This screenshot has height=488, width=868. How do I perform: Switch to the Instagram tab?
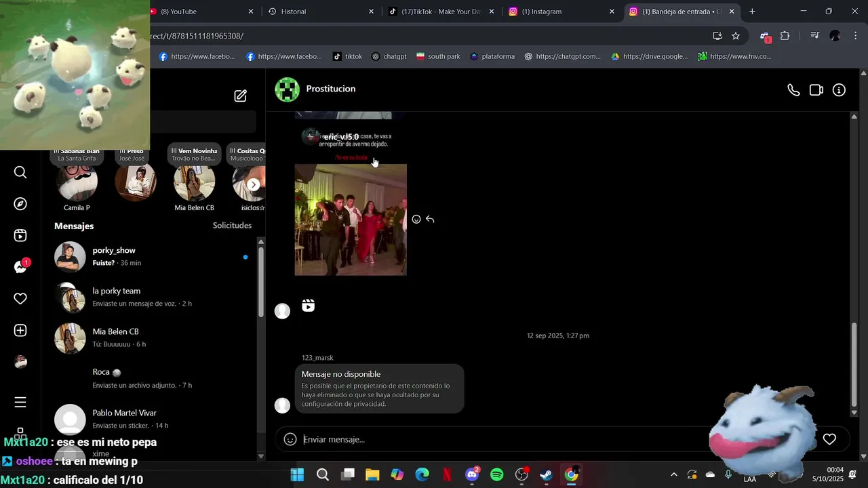pos(561,12)
